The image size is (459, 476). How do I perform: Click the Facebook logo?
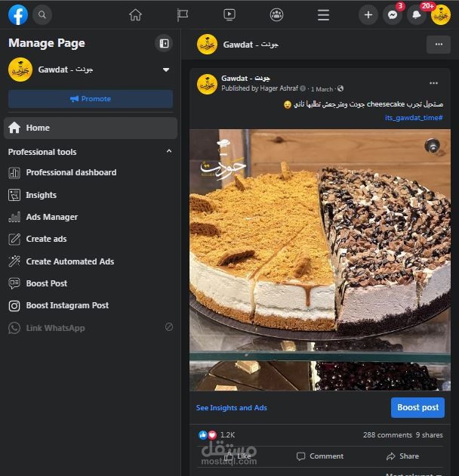[18, 14]
